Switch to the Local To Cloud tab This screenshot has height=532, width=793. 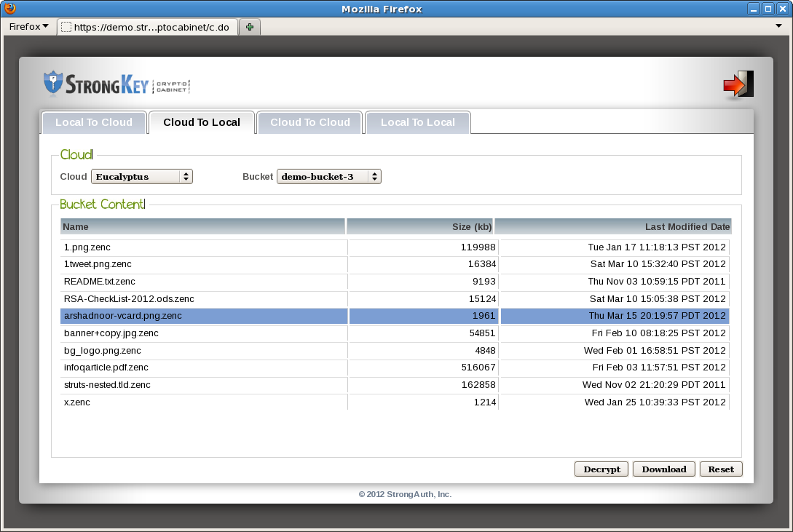[94, 122]
